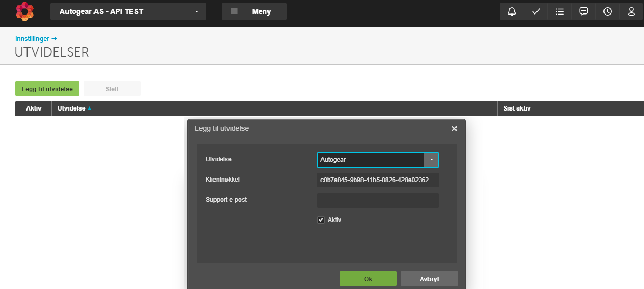Click the Klientnøkkel input field

(x=378, y=180)
